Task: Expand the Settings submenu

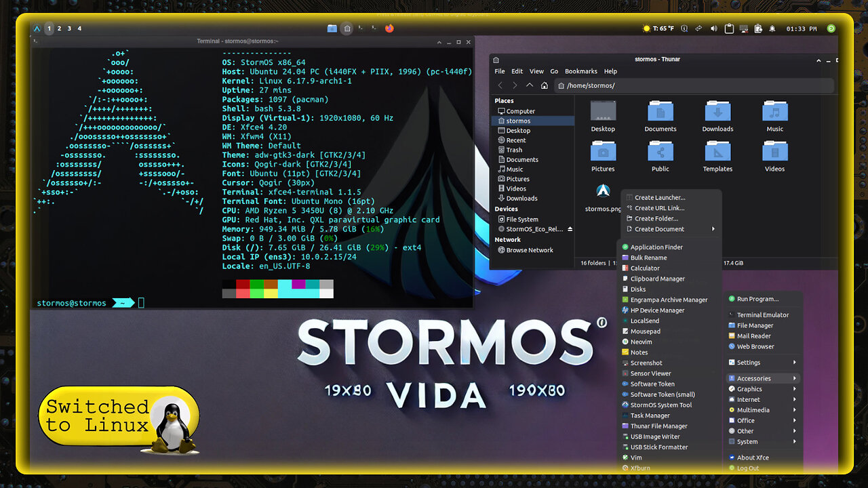Action: click(x=763, y=363)
